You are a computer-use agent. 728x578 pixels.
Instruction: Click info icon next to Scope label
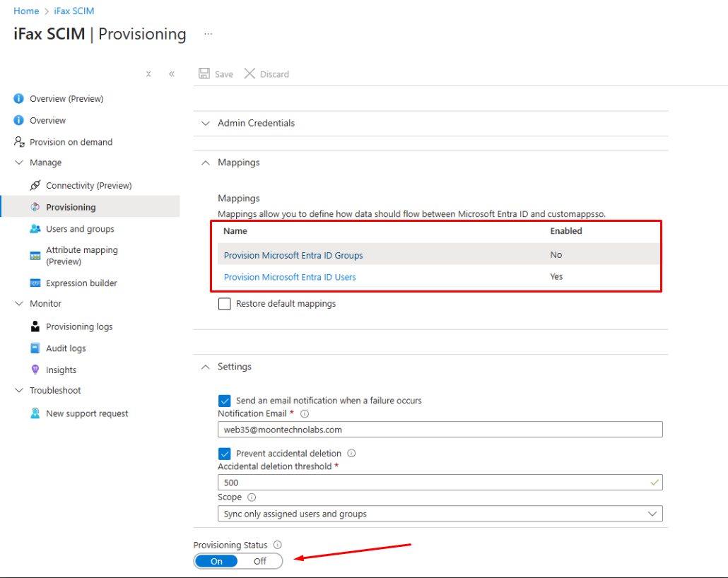(252, 497)
